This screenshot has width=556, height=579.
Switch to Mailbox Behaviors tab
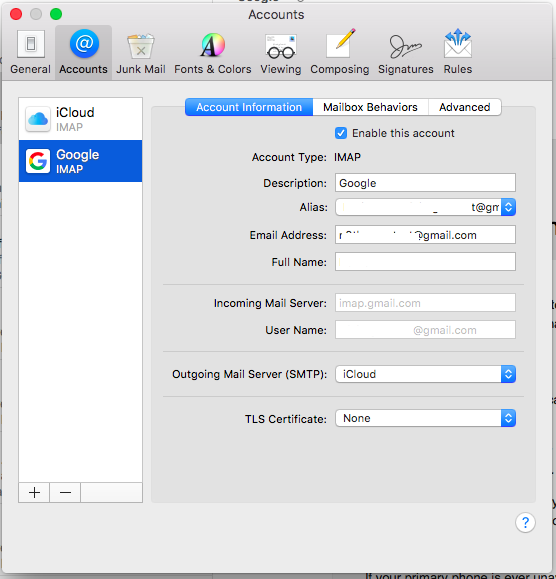click(x=370, y=107)
